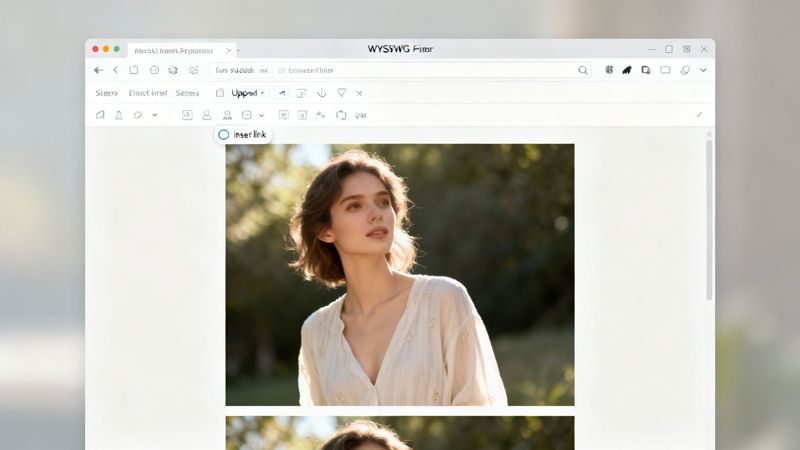
Task: Click the plain rectangle icon in the top-right toolbar
Action: point(665,70)
